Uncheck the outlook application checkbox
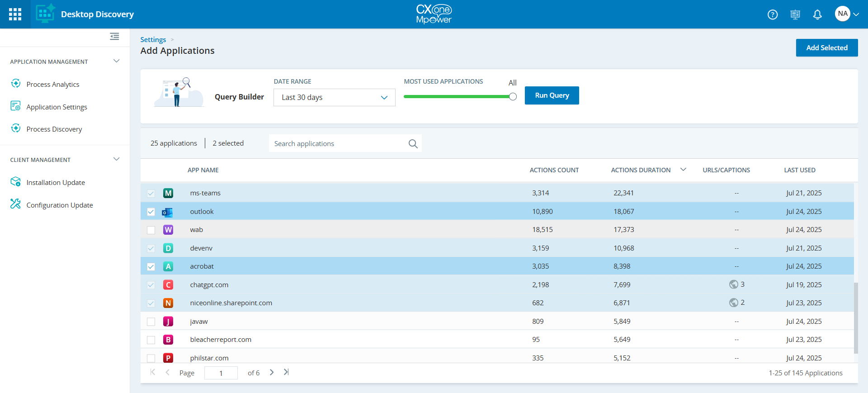868x393 pixels. pos(151,212)
